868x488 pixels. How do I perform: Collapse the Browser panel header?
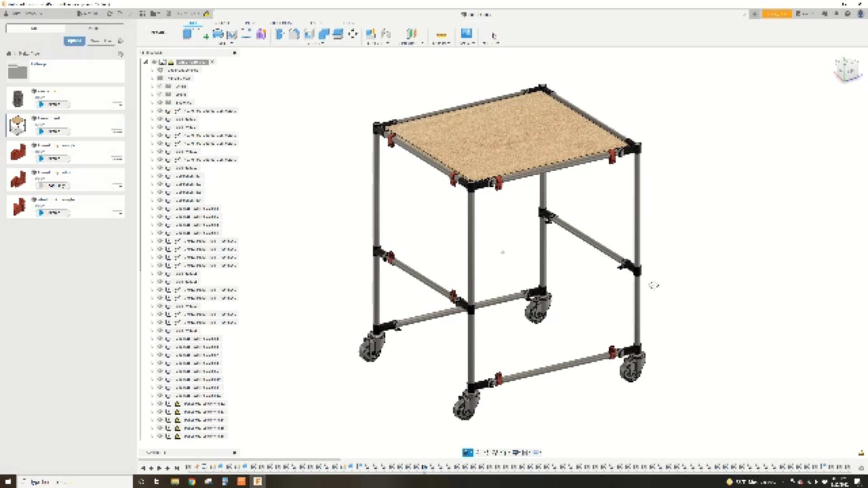pyautogui.click(x=234, y=52)
